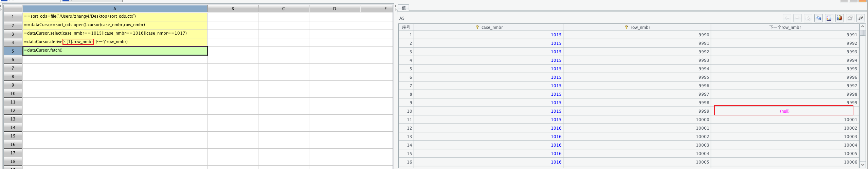Viewport: 868px width, 169px height.
Task: Click row header 10 in grid
Action: [x=13, y=93]
